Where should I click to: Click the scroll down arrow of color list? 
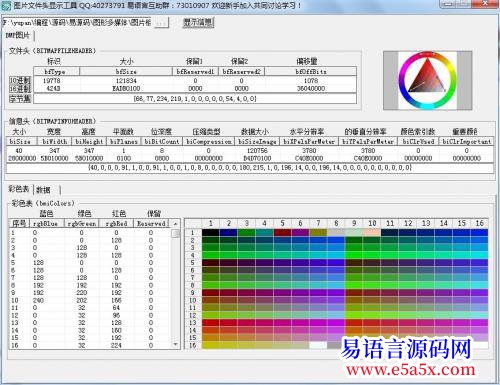[x=176, y=344]
